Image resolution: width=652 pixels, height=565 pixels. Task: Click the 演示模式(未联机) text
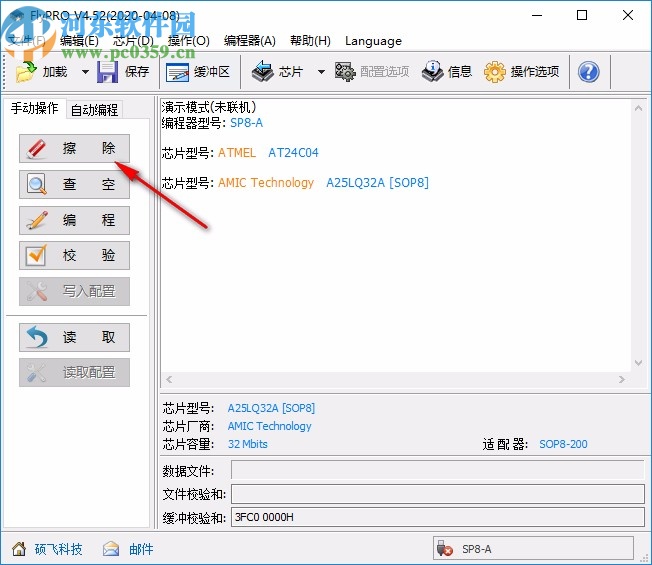click(x=209, y=107)
